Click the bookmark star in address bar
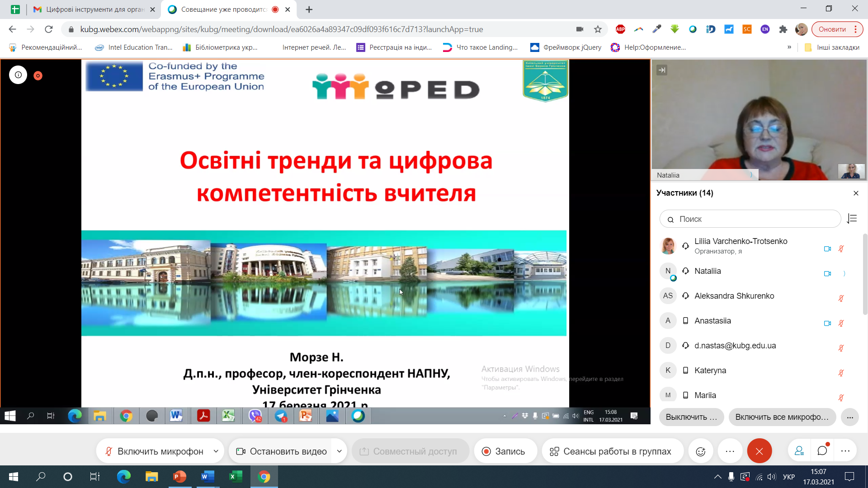 [598, 29]
